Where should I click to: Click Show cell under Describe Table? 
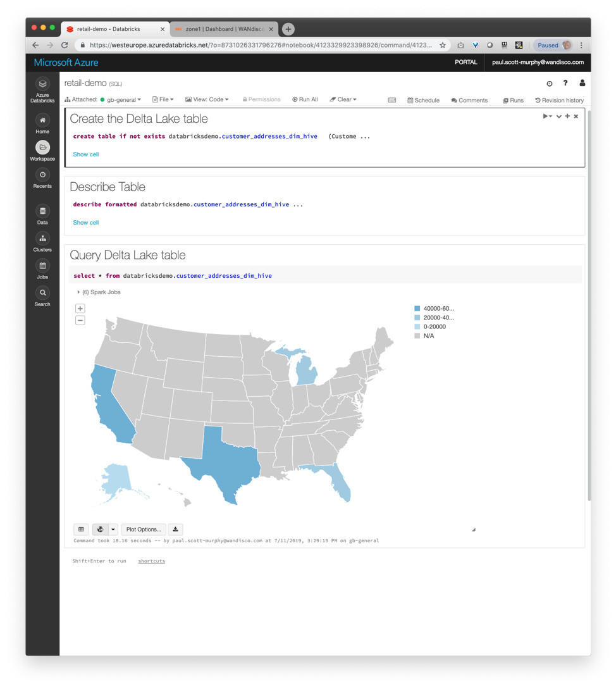[86, 223]
